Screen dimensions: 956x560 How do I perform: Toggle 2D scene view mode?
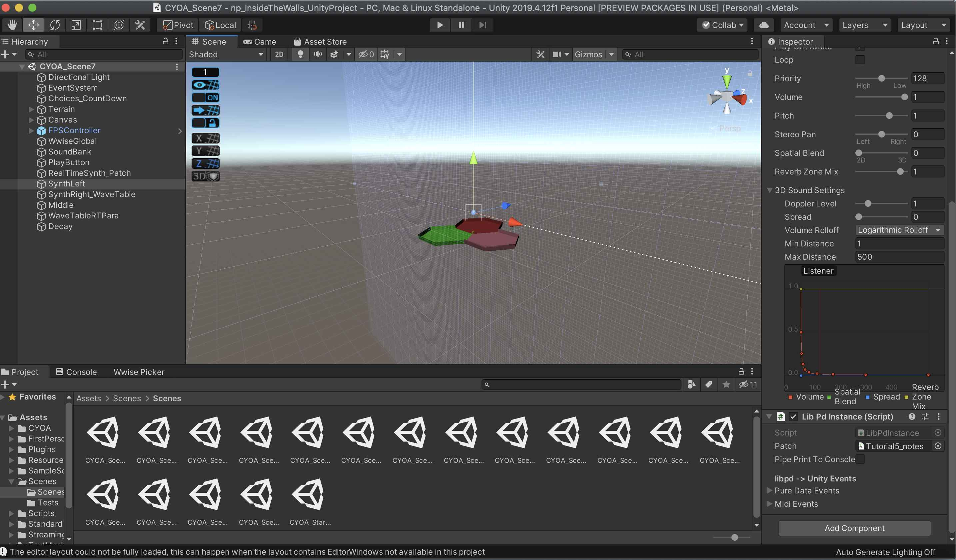coord(279,54)
